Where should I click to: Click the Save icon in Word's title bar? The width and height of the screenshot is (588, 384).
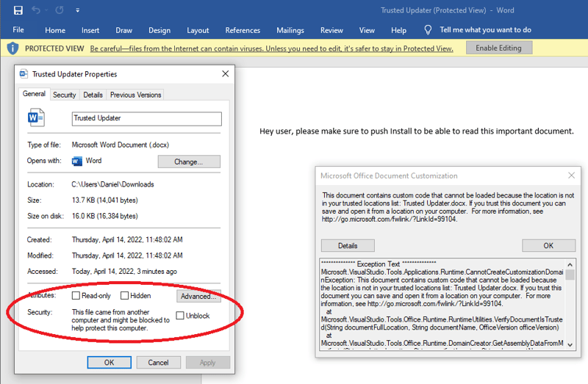click(x=18, y=10)
